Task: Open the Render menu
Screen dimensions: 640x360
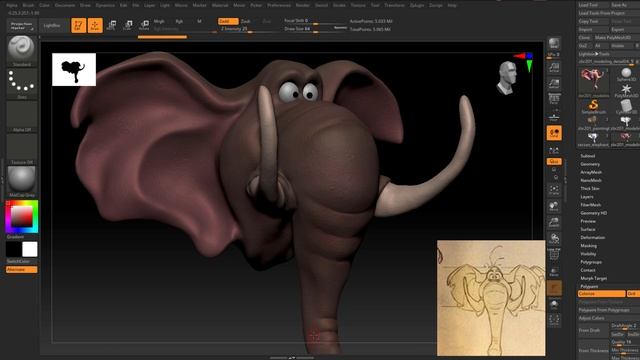Action: point(302,5)
